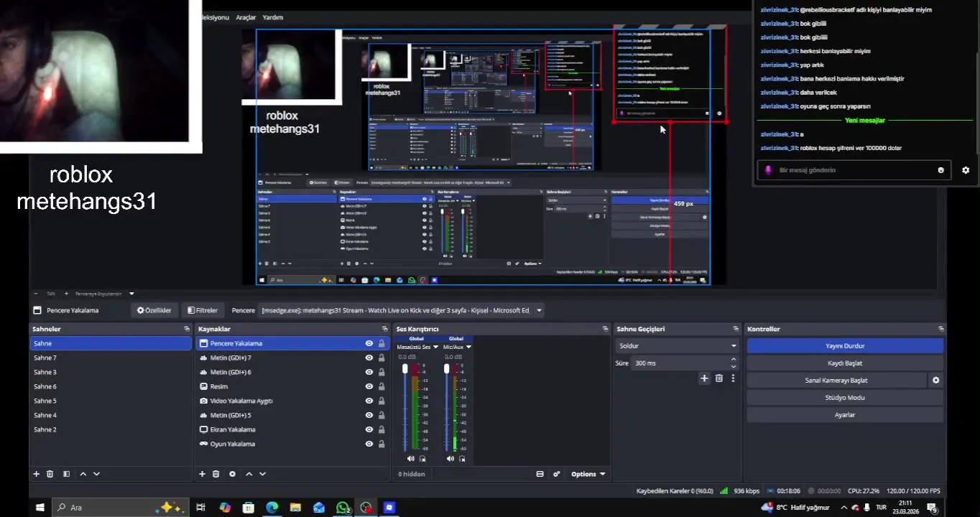Click Yayını Durdur button
The width and height of the screenshot is (980, 517).
pyautogui.click(x=845, y=345)
